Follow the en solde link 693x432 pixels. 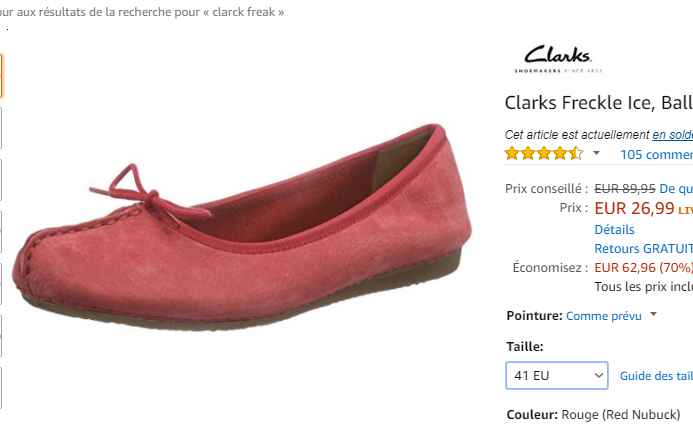tap(672, 134)
